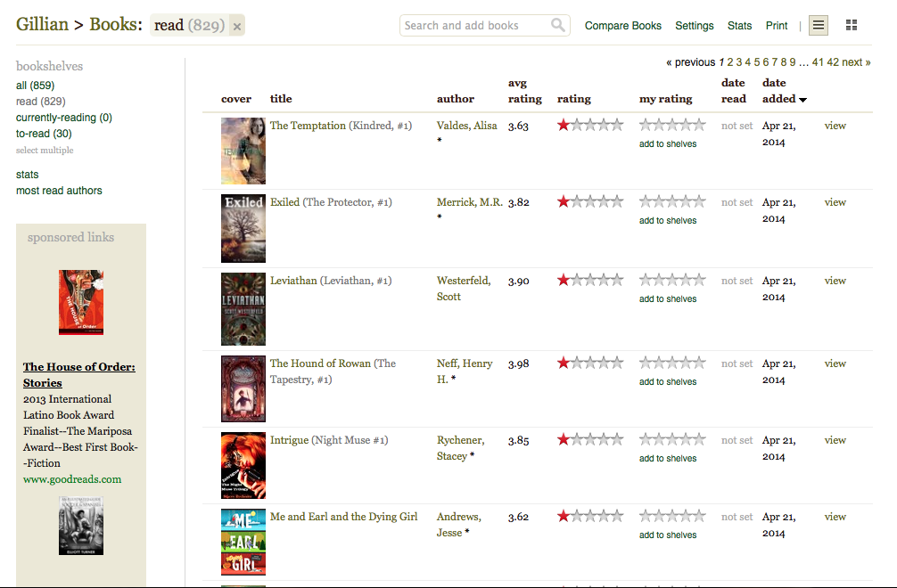Open most read authors
This screenshot has width=897, height=588.
[59, 191]
